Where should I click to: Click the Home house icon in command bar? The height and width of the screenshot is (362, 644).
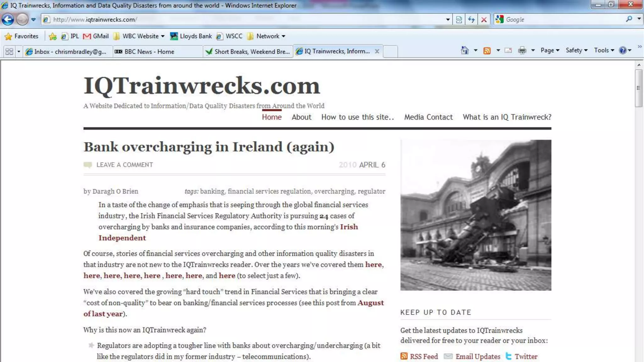(464, 50)
